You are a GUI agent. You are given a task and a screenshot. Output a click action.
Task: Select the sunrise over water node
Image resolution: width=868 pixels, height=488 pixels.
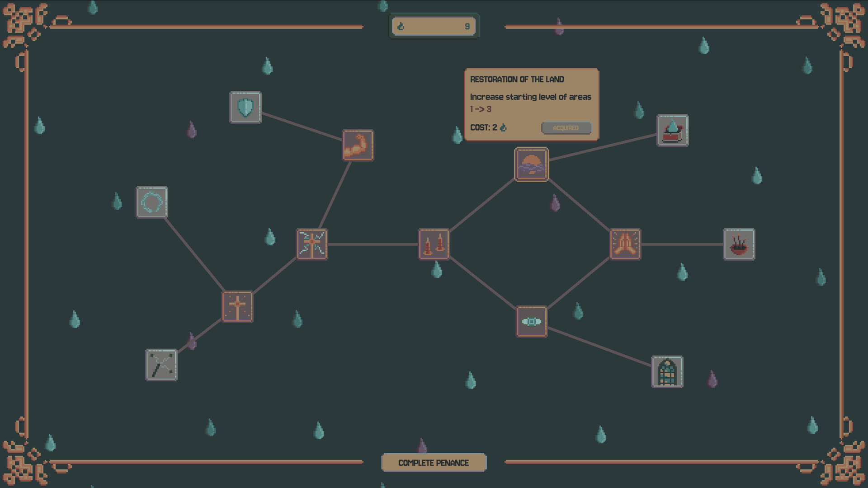click(x=531, y=164)
